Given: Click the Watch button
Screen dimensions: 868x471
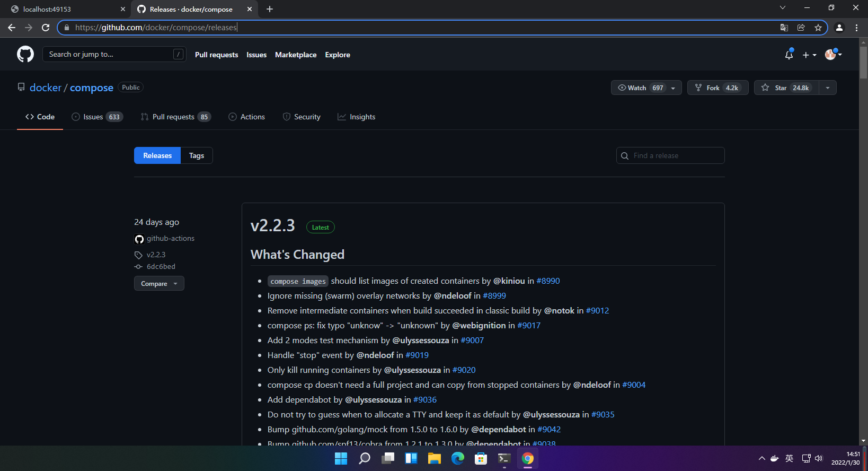Looking at the screenshot, I should pos(646,88).
